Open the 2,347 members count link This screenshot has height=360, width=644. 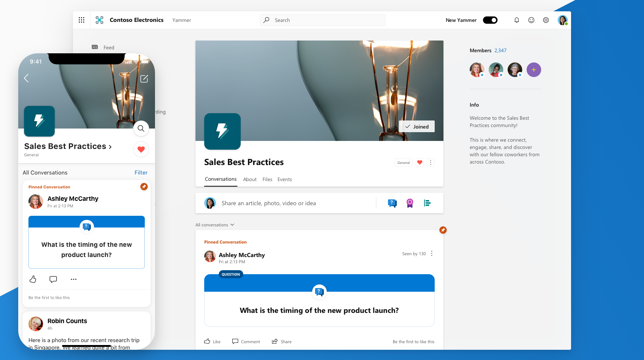(x=500, y=50)
